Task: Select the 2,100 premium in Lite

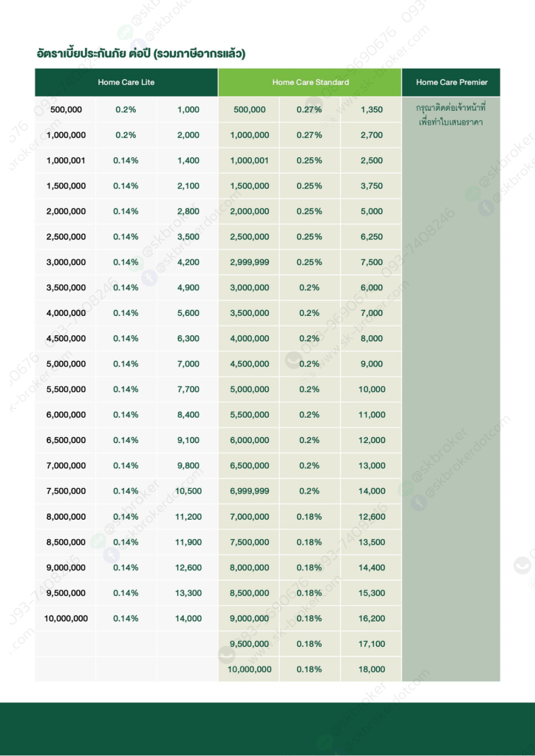Action: point(188,186)
